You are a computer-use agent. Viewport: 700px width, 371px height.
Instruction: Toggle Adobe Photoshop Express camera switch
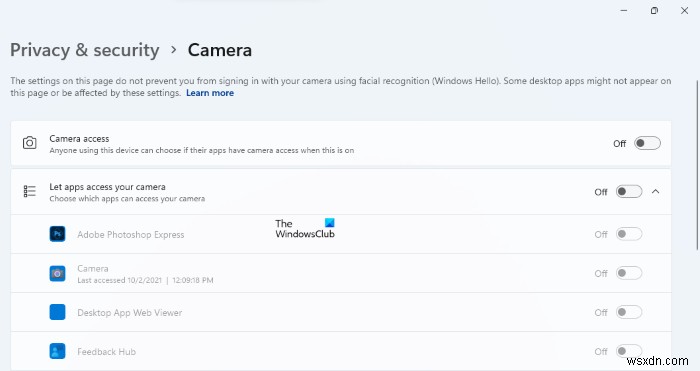coord(629,234)
